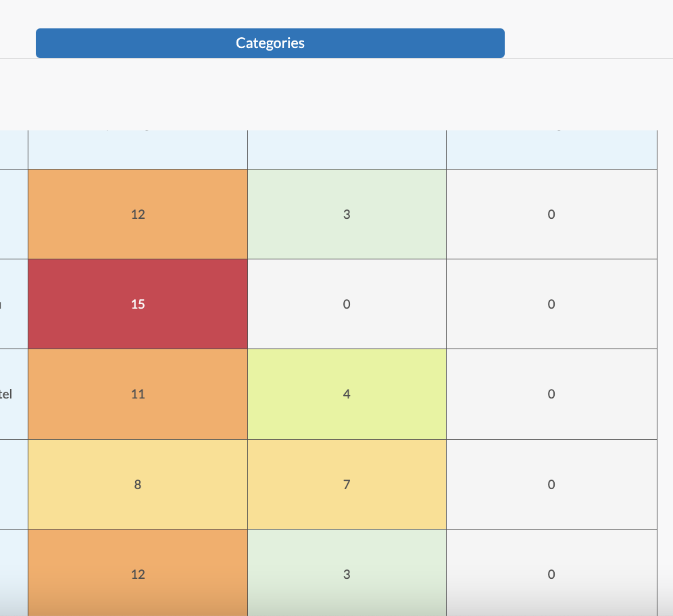Select the red cell showing 15
Image resolution: width=673 pixels, height=616 pixels.
[x=138, y=304]
